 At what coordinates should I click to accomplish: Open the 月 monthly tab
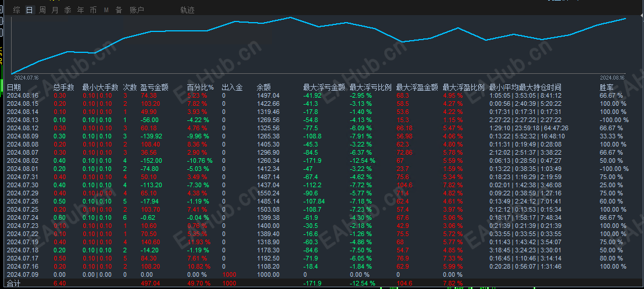(x=55, y=10)
